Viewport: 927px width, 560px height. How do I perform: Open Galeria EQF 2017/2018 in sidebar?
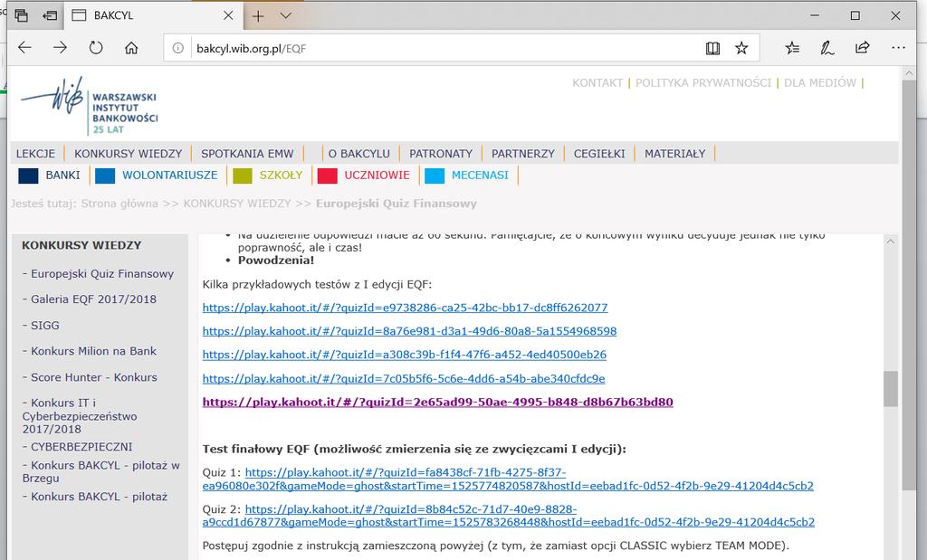coord(93,299)
